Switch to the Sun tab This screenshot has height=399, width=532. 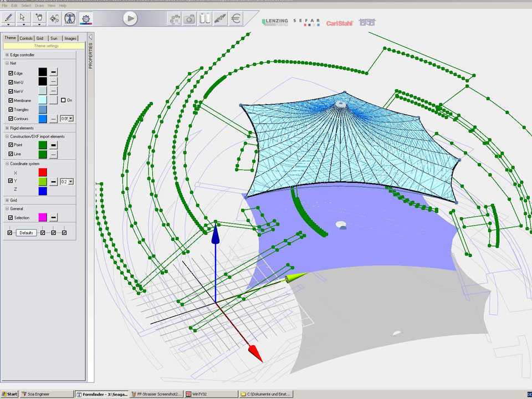pyautogui.click(x=54, y=38)
